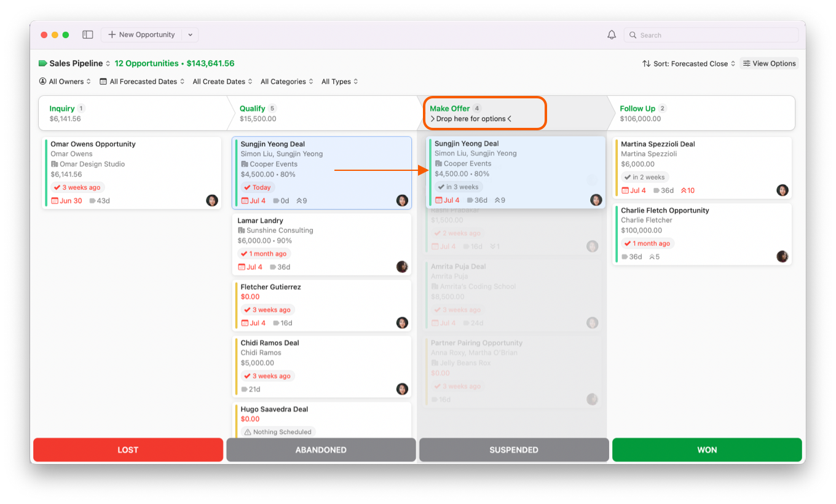Click the red LOST drop zone
Image resolution: width=836 pixels, height=504 pixels.
click(x=128, y=450)
